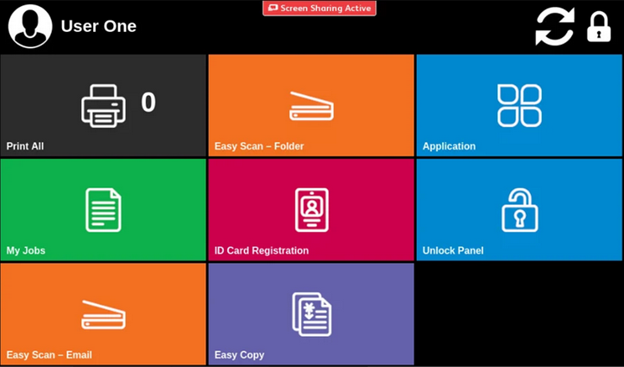Click the padlock logout icon
Image resolution: width=624 pixels, height=367 pixels.
pyautogui.click(x=599, y=27)
